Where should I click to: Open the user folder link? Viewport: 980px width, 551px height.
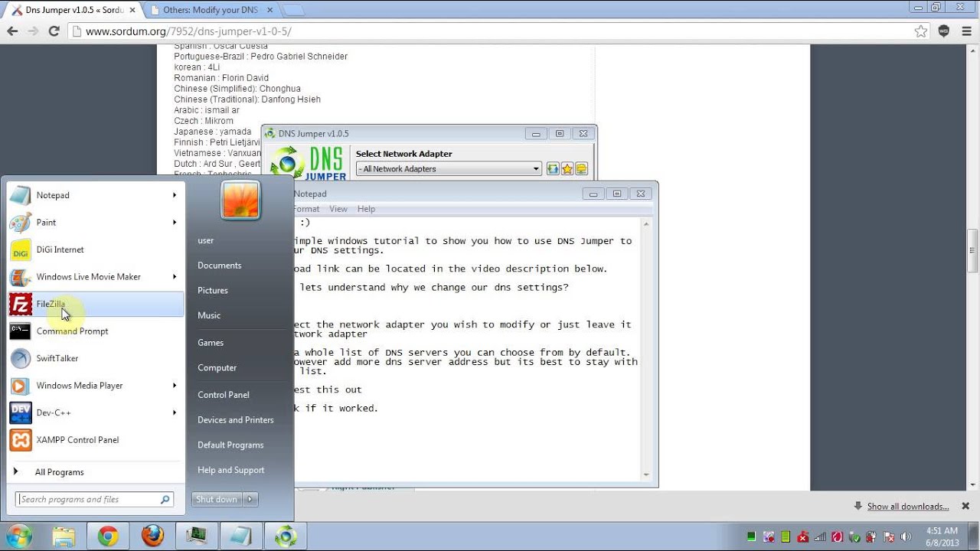[206, 240]
